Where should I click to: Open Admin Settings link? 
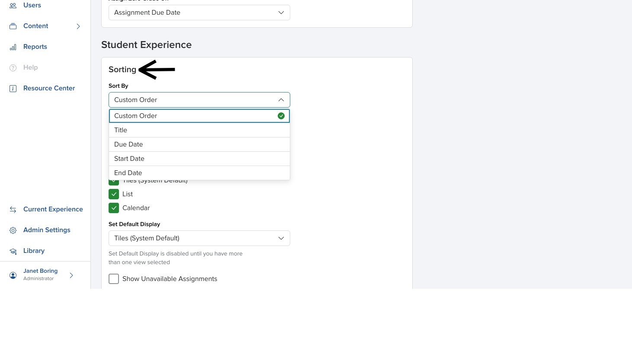coord(47,230)
